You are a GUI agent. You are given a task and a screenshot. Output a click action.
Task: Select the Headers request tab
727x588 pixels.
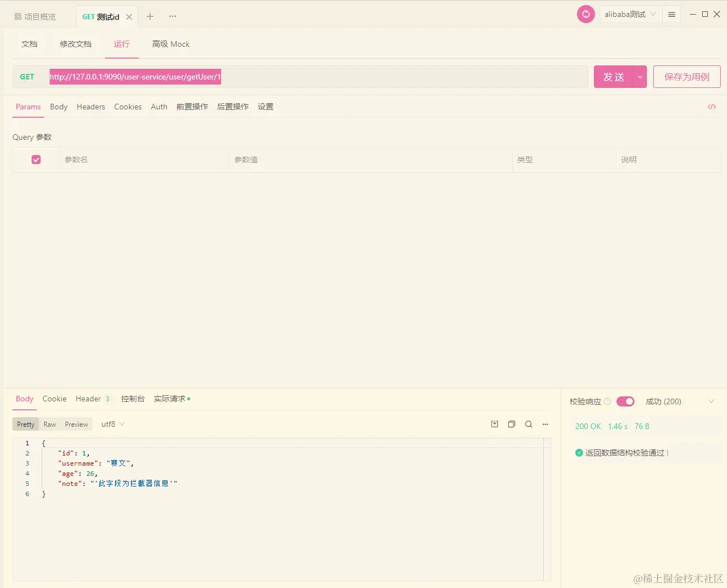click(91, 107)
